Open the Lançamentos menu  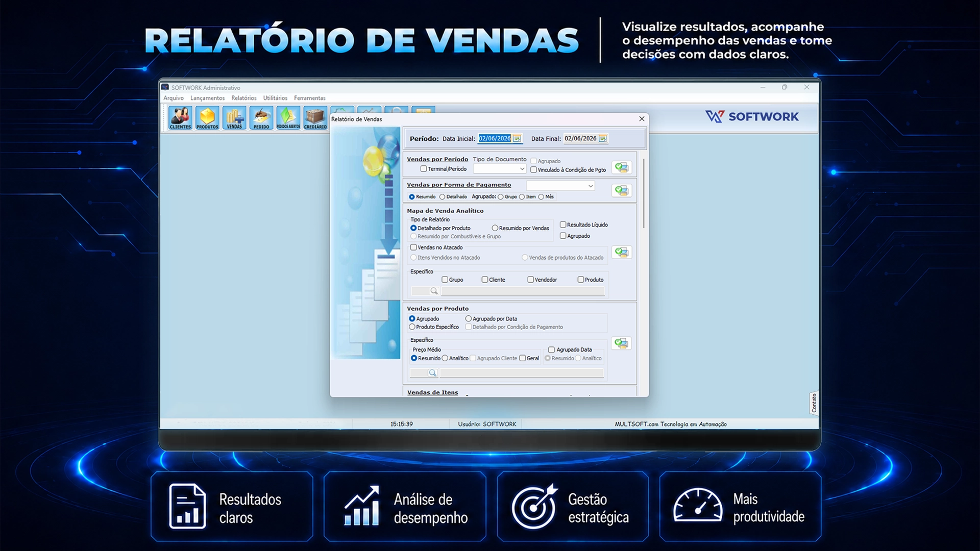(207, 98)
